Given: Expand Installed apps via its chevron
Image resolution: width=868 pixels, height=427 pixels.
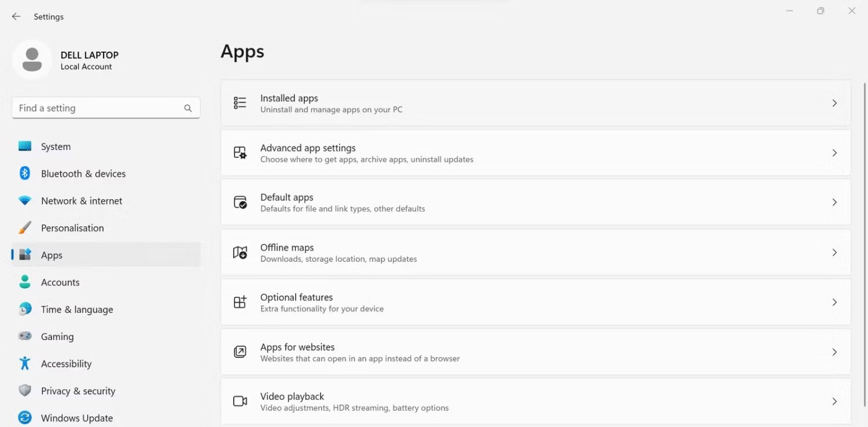Looking at the screenshot, I should point(835,103).
